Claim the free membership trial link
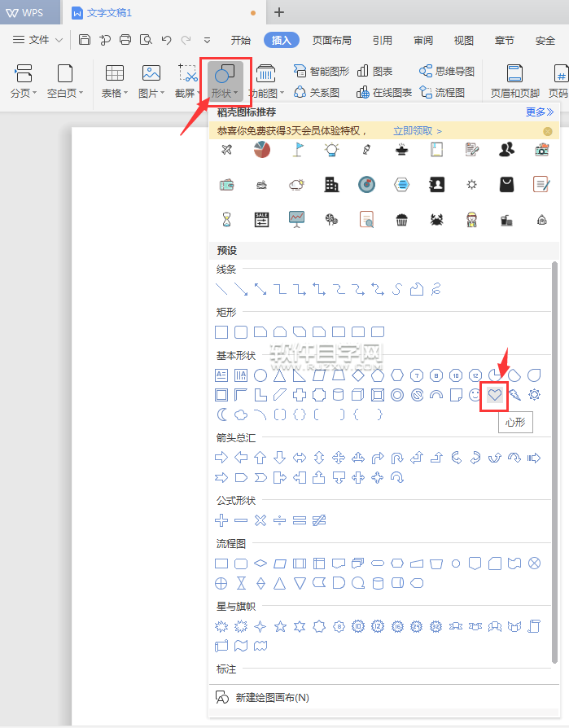The height and width of the screenshot is (728, 569). [x=418, y=131]
